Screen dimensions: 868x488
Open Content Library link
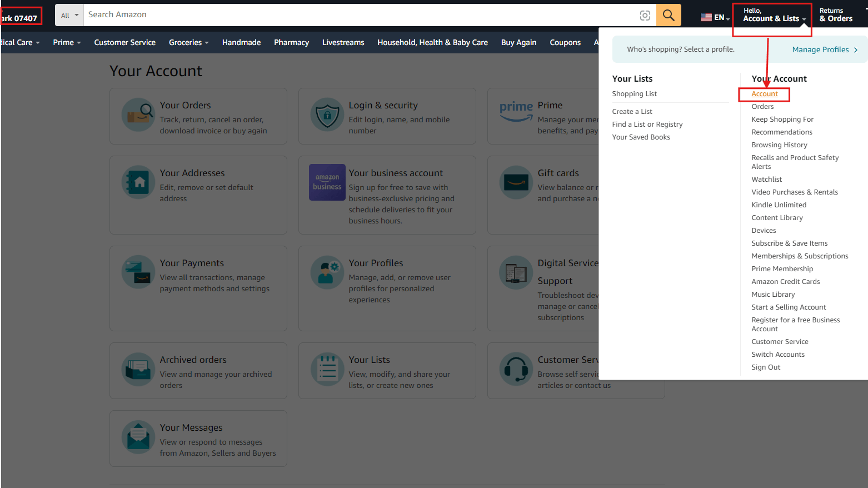[777, 218]
